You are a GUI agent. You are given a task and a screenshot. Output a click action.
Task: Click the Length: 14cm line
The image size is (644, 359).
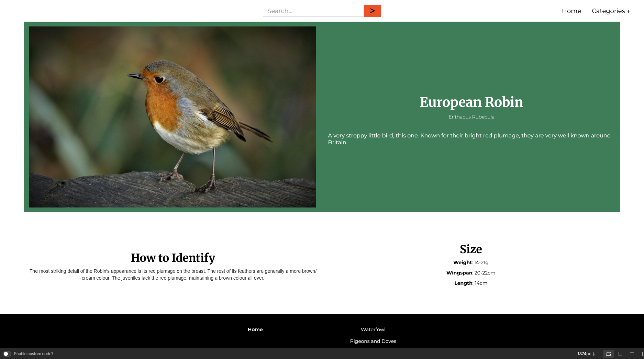(471, 283)
